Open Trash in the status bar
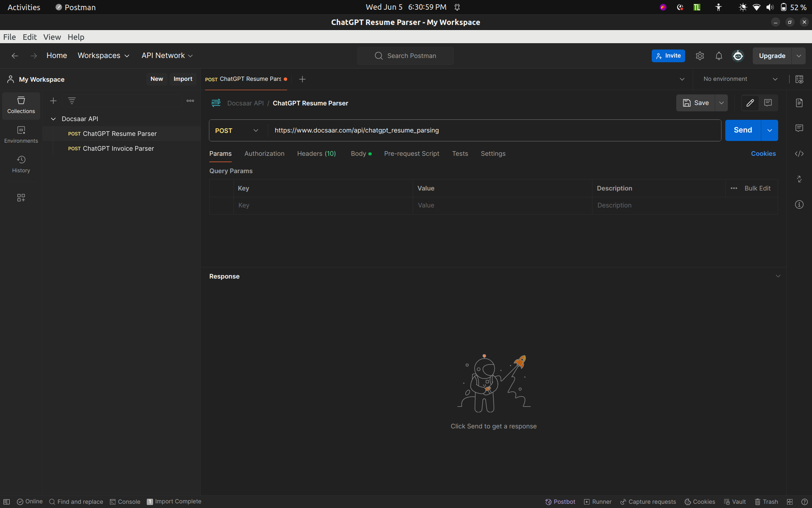The width and height of the screenshot is (812, 508). click(766, 502)
